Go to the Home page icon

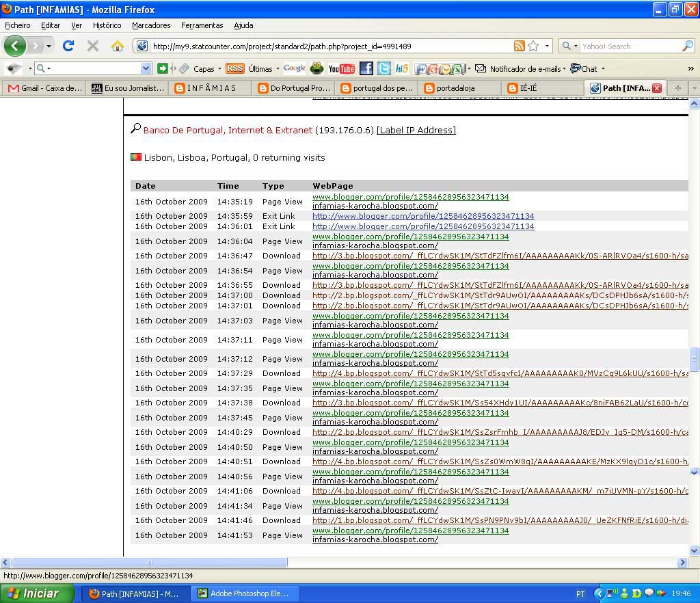118,46
